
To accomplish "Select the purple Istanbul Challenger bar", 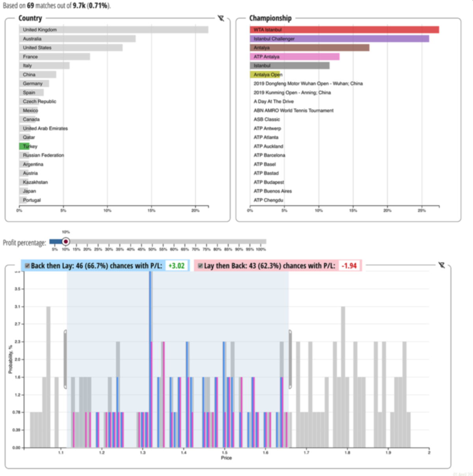I will [x=339, y=39].
